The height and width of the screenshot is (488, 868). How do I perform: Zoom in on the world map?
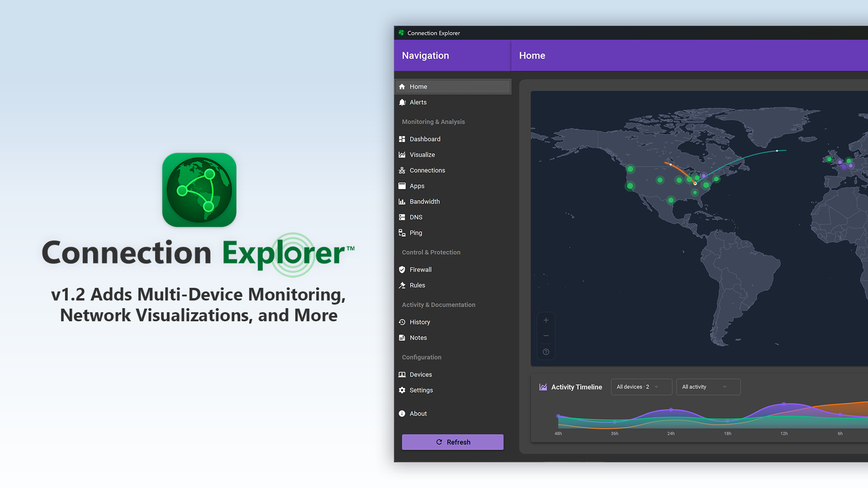click(546, 320)
